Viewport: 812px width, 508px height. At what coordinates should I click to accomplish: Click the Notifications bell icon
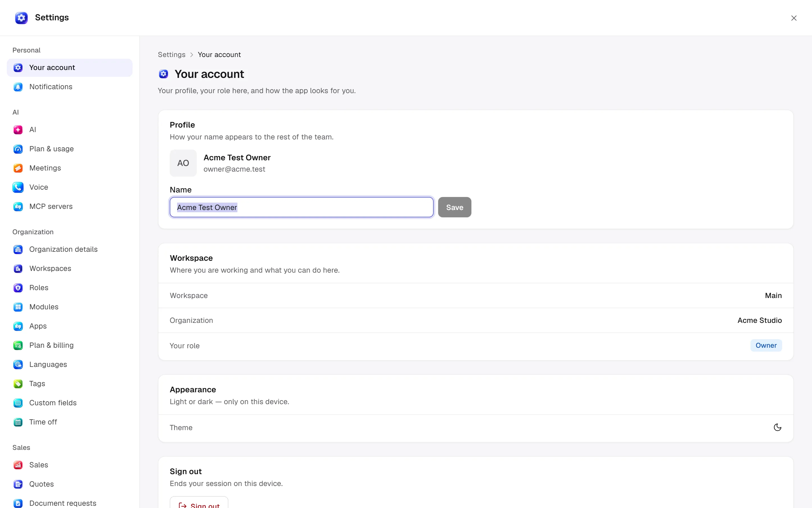click(x=18, y=87)
